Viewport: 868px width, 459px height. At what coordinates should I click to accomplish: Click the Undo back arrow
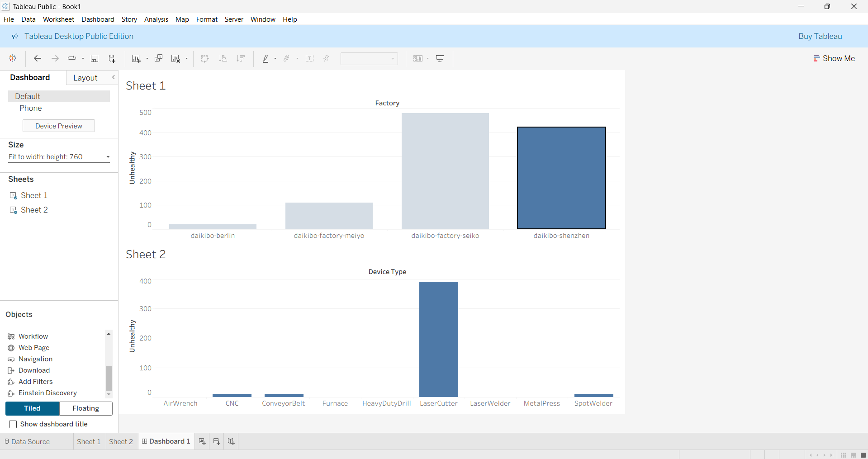(38, 58)
